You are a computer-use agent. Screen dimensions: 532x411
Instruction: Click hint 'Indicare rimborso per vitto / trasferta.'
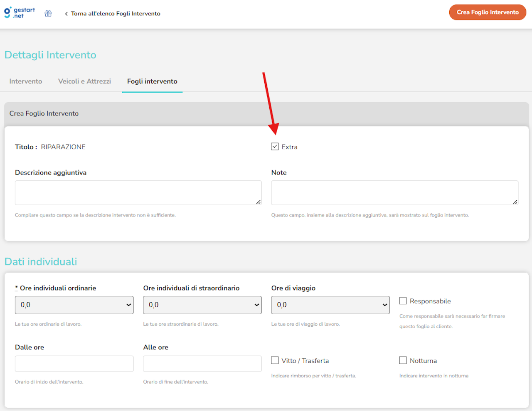[x=314, y=376]
